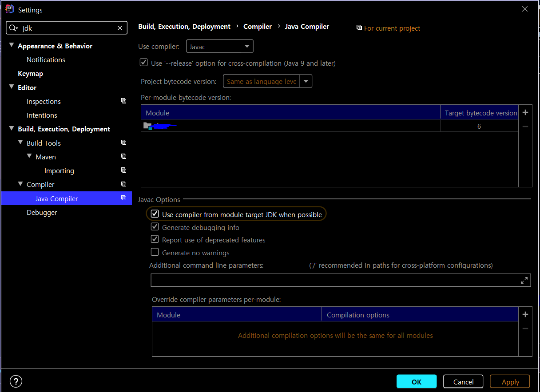Open Inspections settings page
540x392 pixels.
44,101
